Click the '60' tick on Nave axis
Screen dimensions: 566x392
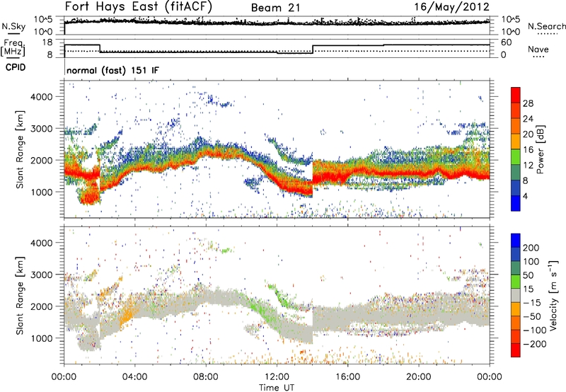(x=507, y=42)
